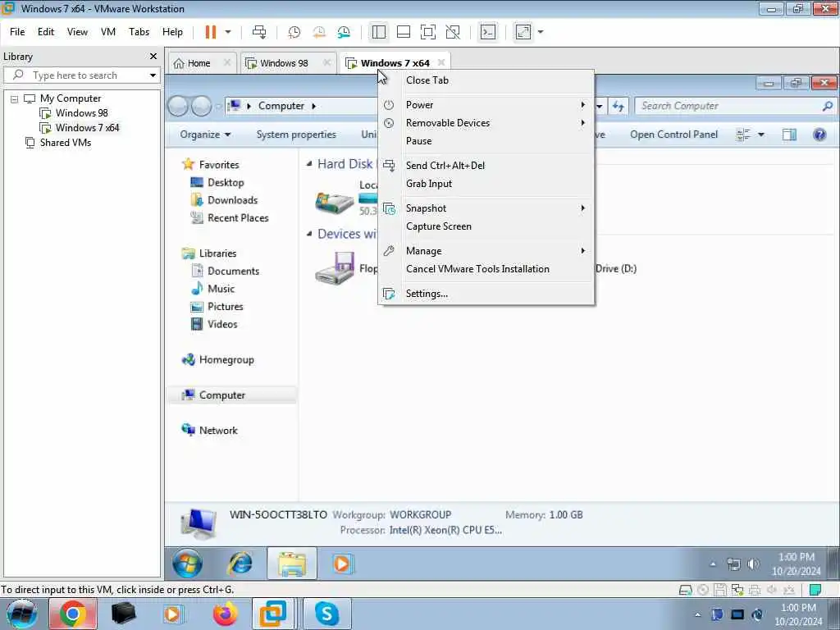Toggle the library sidebar view icon
840x630 pixels.
pos(379,32)
